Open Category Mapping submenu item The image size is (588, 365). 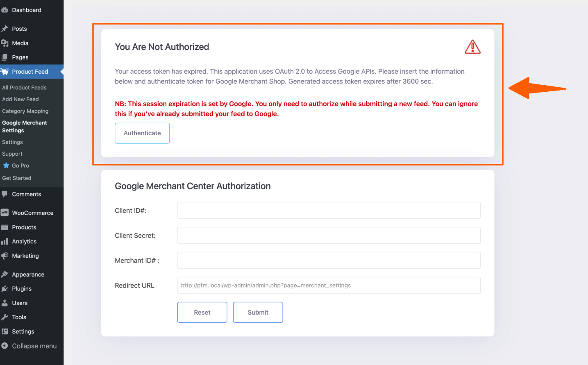coord(25,111)
